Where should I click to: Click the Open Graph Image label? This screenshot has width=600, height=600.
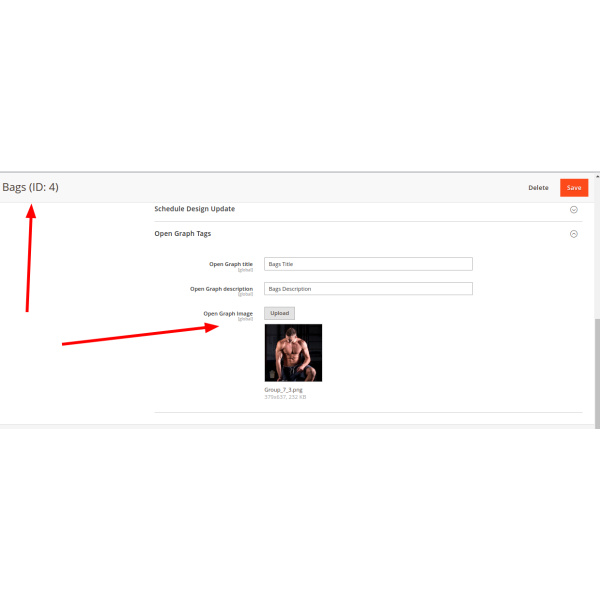tap(228, 313)
